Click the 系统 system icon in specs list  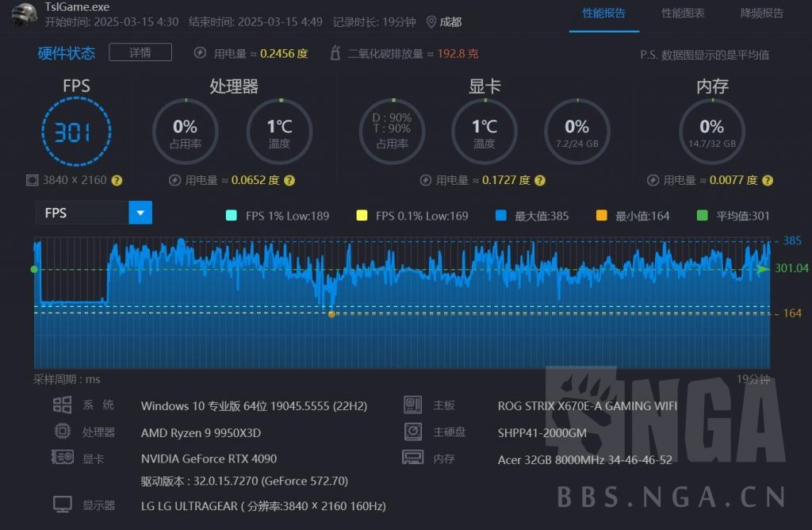click(x=63, y=405)
